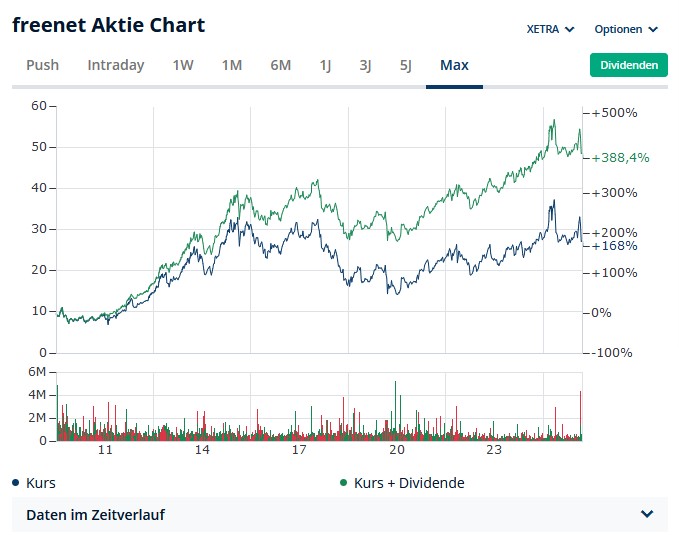Image resolution: width=679 pixels, height=540 pixels.
Task: Click the green Kurs + Dividende dot
Action: point(344,483)
